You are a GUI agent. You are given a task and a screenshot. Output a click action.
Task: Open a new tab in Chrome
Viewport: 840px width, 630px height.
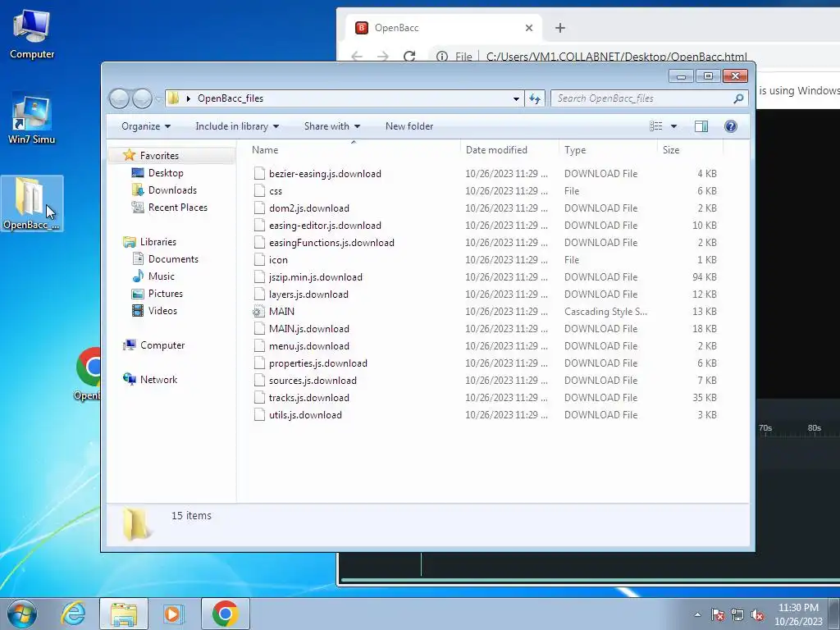pos(559,28)
